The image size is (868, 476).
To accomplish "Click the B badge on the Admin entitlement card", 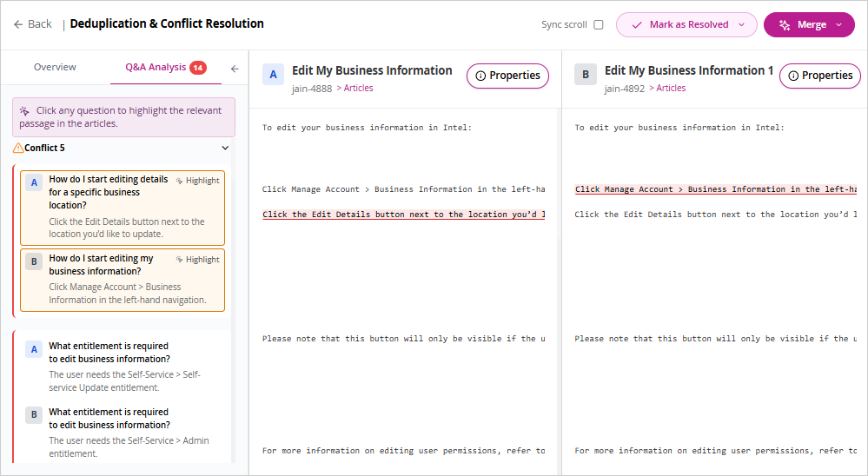I will click(x=34, y=414).
